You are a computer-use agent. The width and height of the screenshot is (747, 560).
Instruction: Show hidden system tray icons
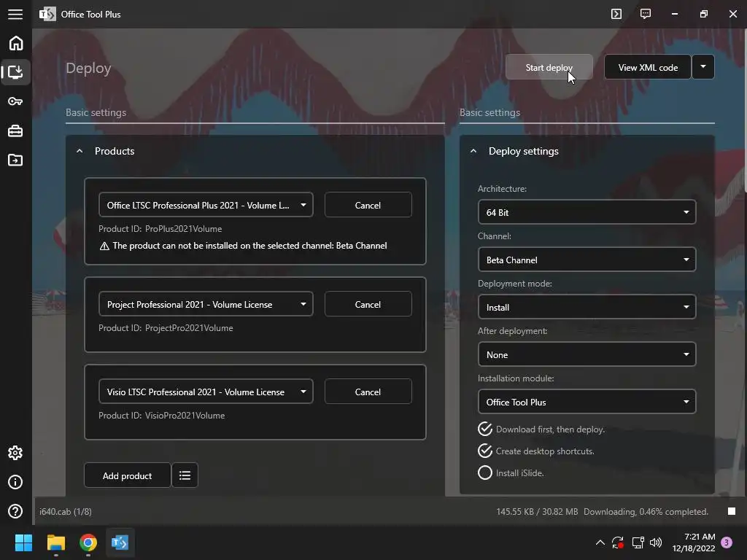[600, 542]
